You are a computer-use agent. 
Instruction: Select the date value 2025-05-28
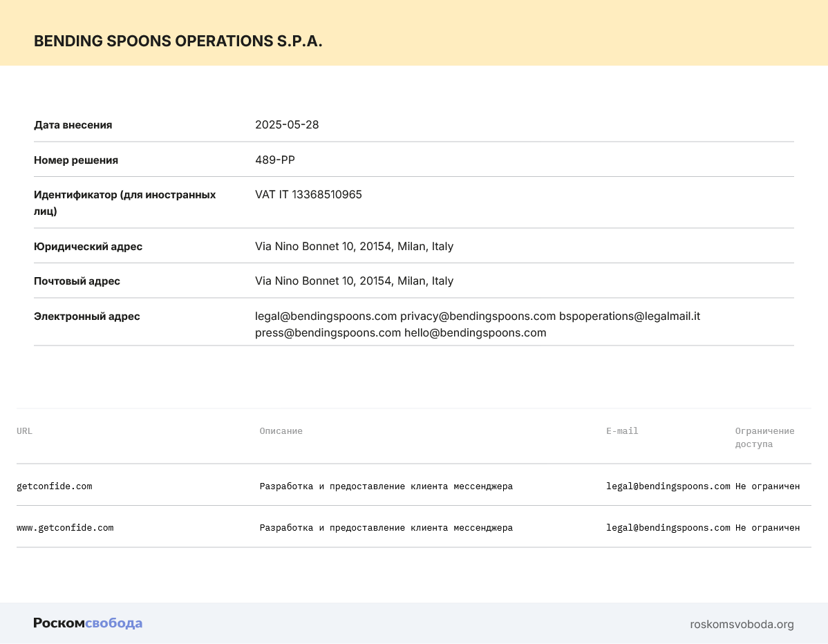(x=287, y=124)
